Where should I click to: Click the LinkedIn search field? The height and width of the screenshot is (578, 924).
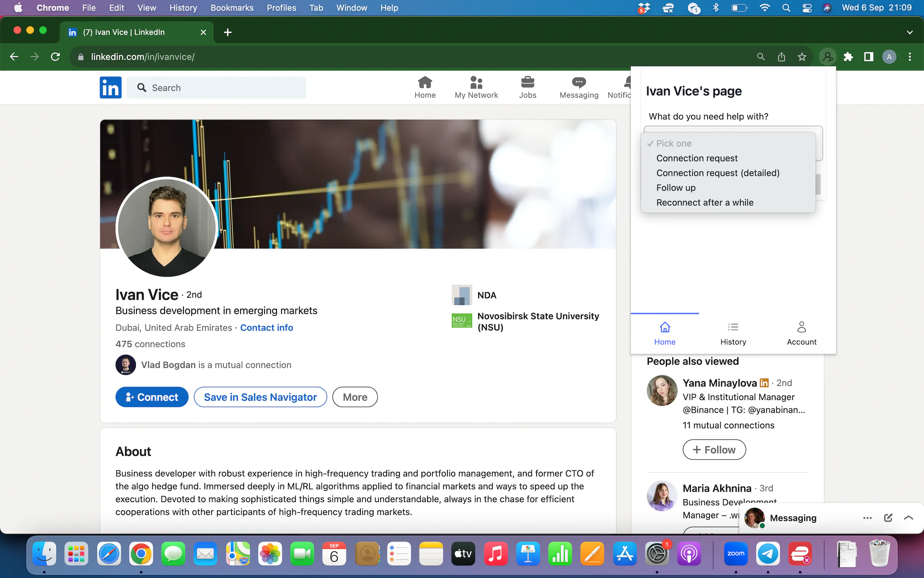click(216, 87)
